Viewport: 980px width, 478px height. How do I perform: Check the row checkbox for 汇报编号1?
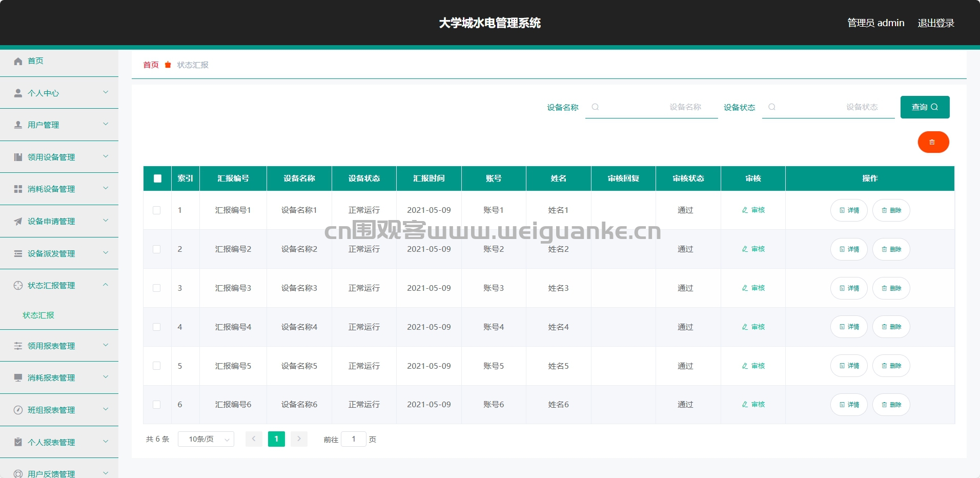[157, 210]
